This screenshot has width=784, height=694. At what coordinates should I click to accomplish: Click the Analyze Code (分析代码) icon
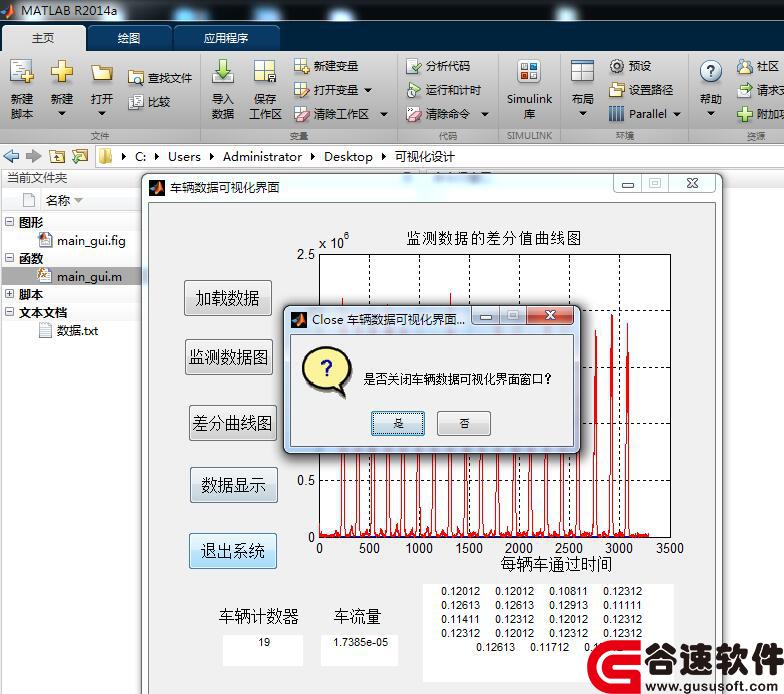pyautogui.click(x=414, y=66)
